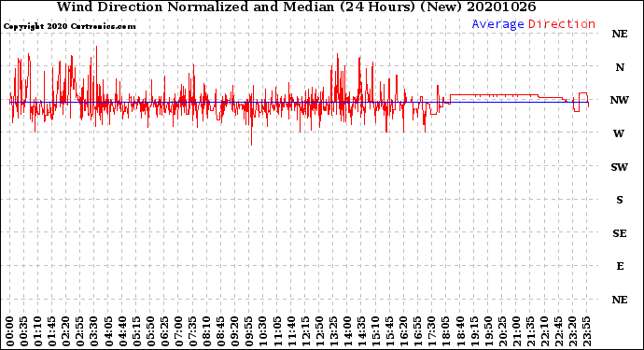Click the '04:40' time axis label
This screenshot has width=644, height=350.
point(122,331)
